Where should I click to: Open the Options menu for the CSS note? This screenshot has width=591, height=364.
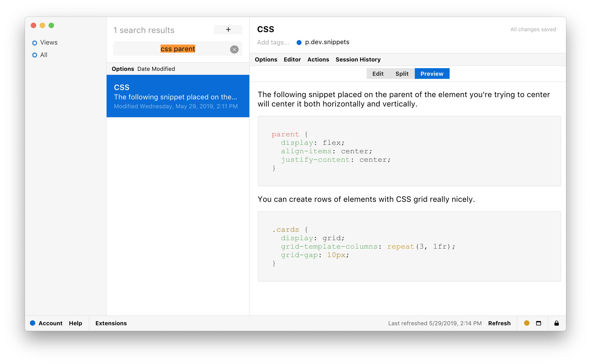[x=266, y=59]
